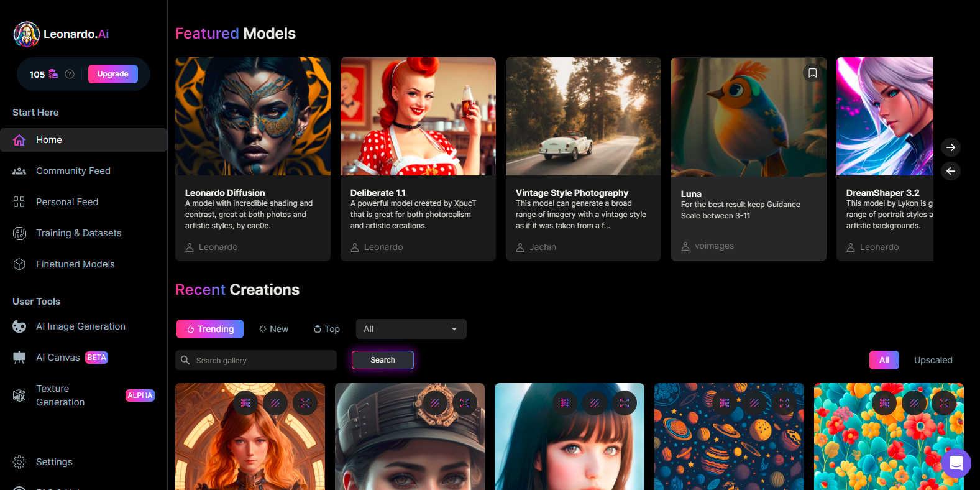Click the Search gallery input field
This screenshot has height=490, width=980.
pos(261,360)
